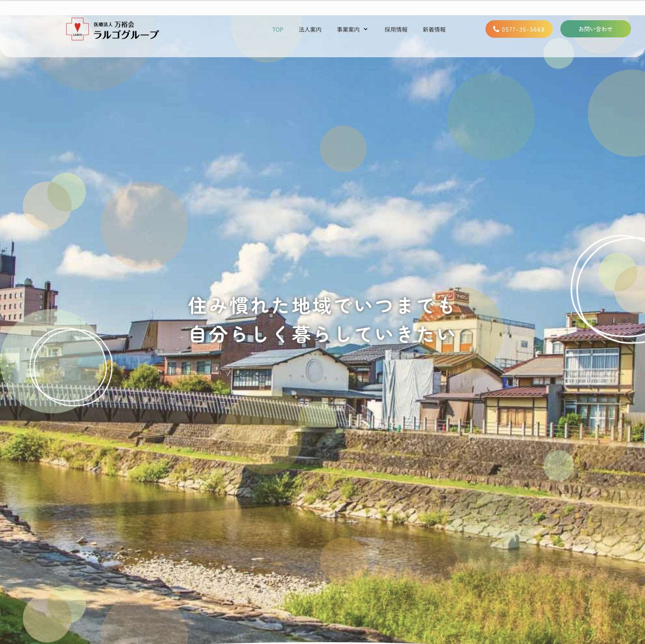
Task: Open the 新着情報 news link
Action: coord(434,30)
